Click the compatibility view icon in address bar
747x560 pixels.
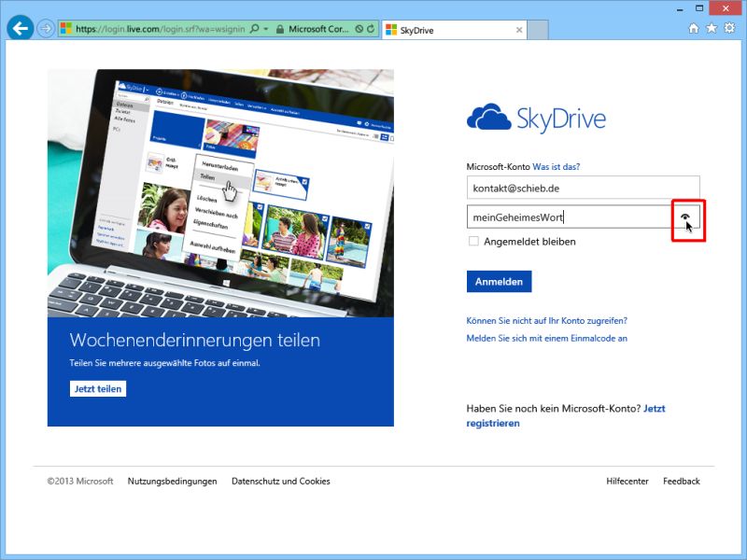pos(359,29)
